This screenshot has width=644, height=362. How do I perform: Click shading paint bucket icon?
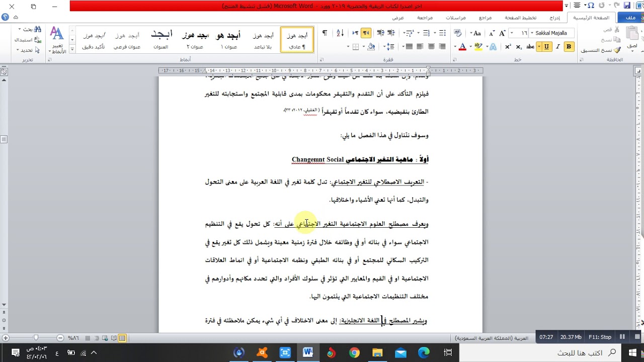371,46
